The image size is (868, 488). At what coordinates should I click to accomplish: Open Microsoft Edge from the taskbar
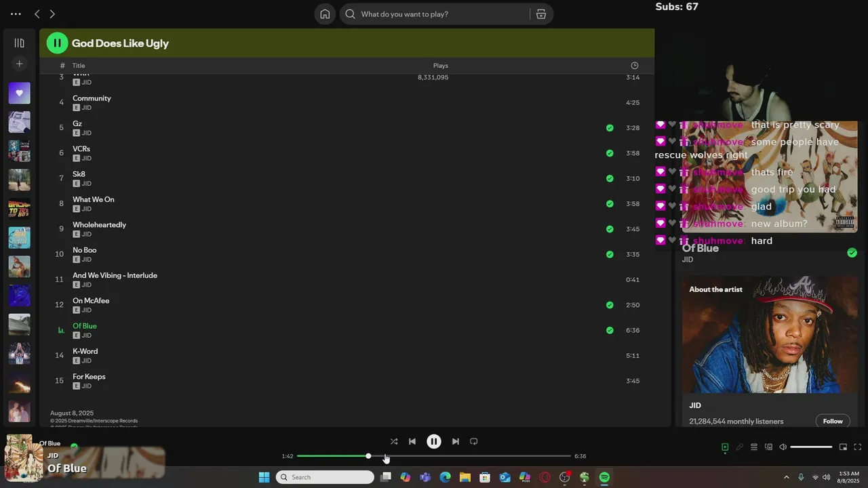pos(445,477)
